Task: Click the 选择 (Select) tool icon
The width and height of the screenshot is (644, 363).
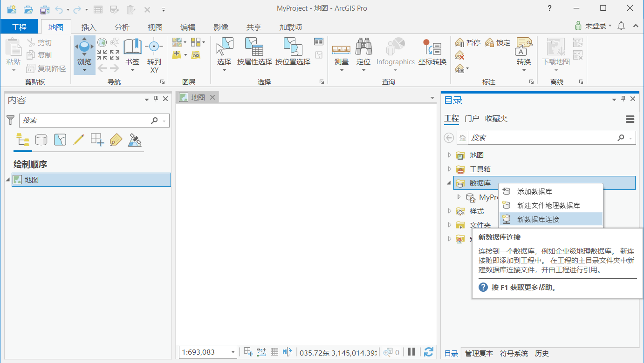Action: (224, 47)
